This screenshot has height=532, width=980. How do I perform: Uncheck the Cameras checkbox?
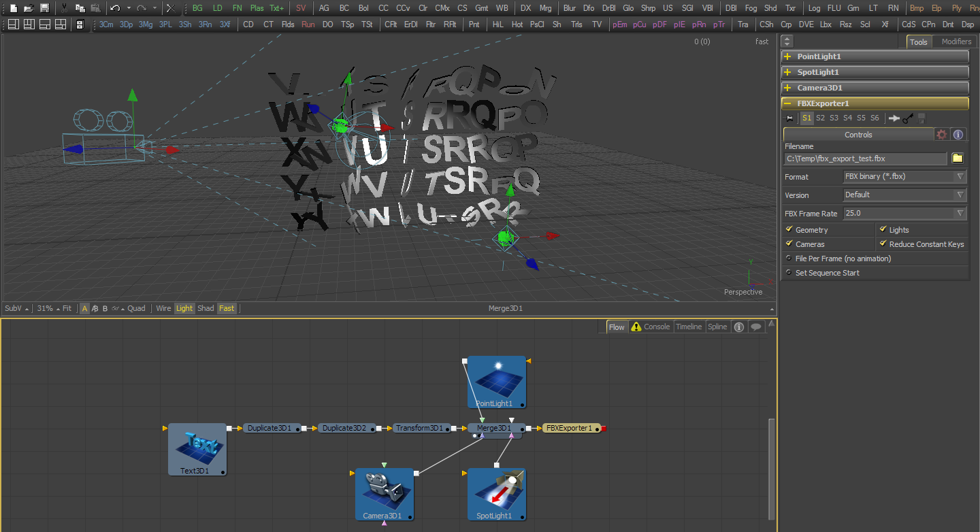[x=789, y=244]
